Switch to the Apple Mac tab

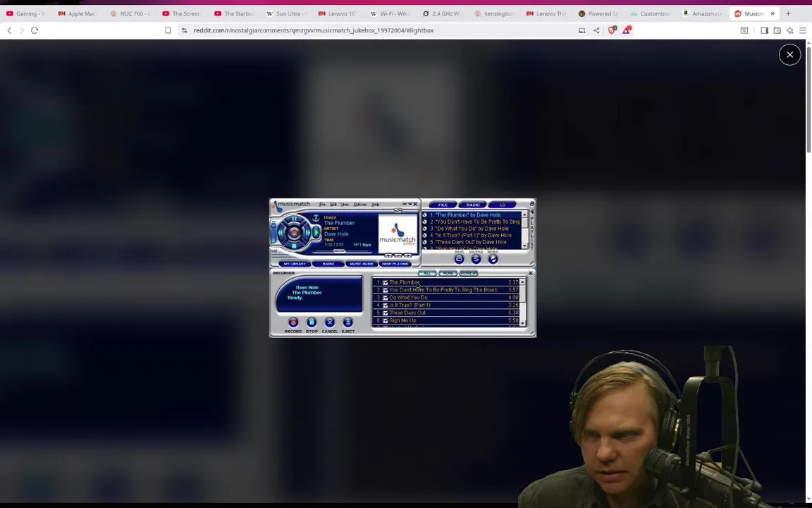pos(78,13)
